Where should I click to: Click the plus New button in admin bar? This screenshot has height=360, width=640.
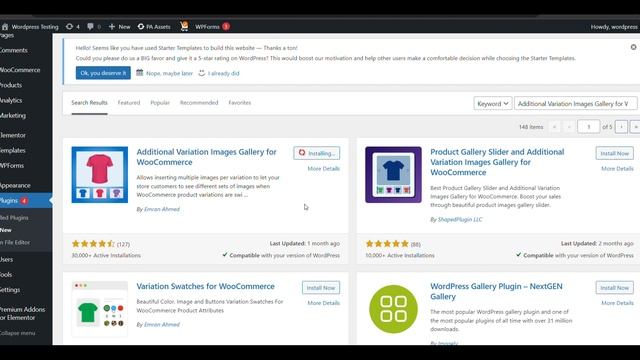click(x=119, y=27)
